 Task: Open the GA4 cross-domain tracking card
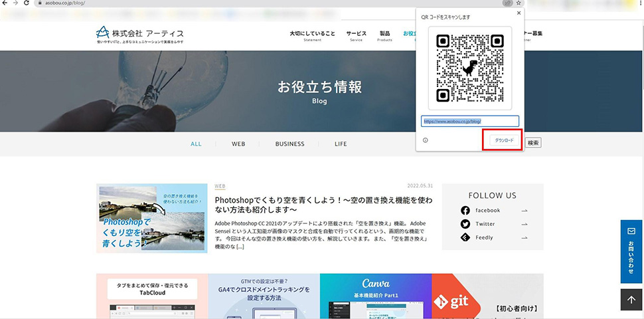(264, 296)
